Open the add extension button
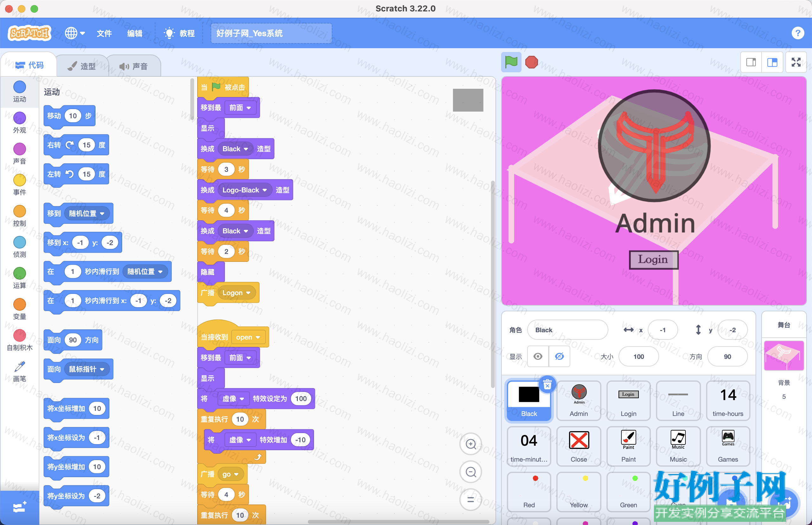The height and width of the screenshot is (525, 812). coord(19,507)
